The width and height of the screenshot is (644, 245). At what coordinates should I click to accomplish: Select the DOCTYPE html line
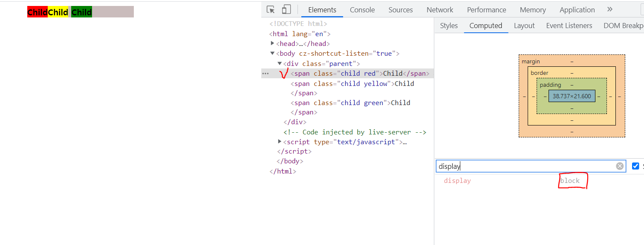298,24
